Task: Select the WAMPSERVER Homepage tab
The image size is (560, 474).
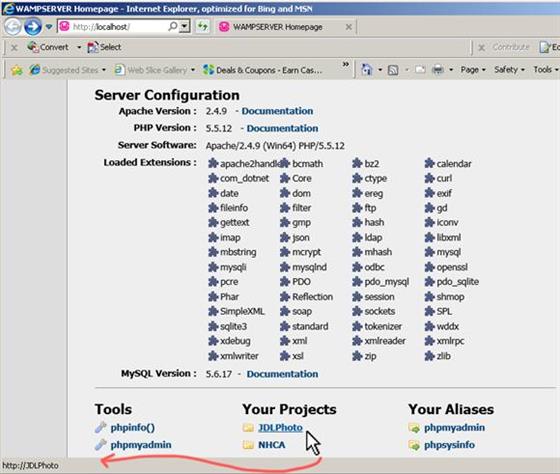Action: [278, 27]
